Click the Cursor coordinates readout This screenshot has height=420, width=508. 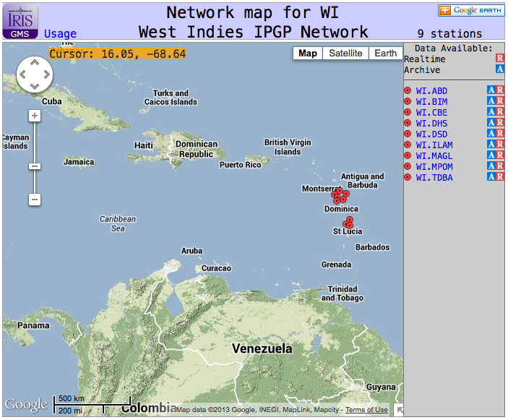[118, 53]
